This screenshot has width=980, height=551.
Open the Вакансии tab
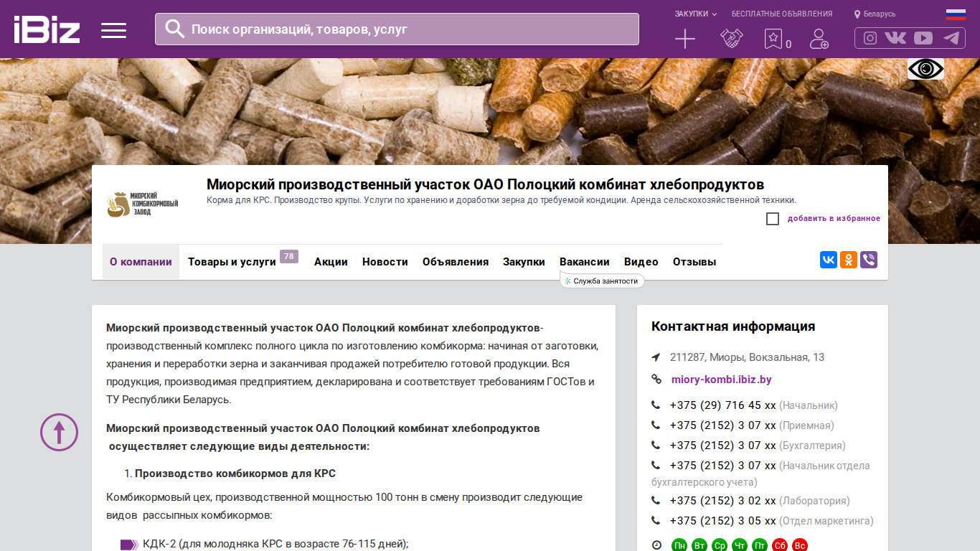pos(585,262)
